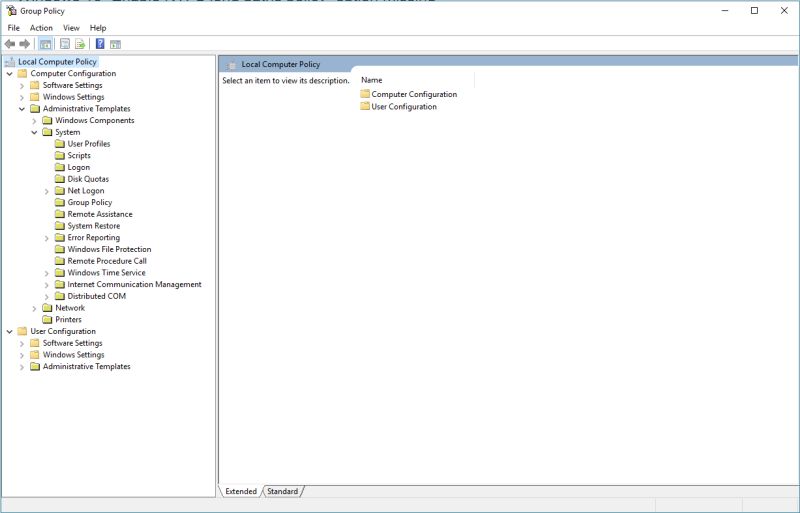Expand Software Settings under Computer Configuration
Screen dimensions: 800x513
pyautogui.click(x=22, y=85)
